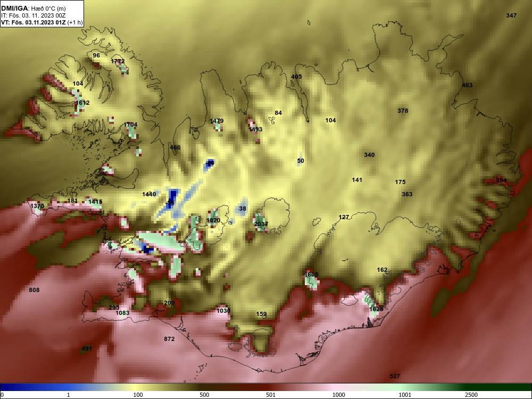Viewport: 532px width, 399px height.
Task: Select the "1000" legend tick label
Action: click(x=338, y=395)
